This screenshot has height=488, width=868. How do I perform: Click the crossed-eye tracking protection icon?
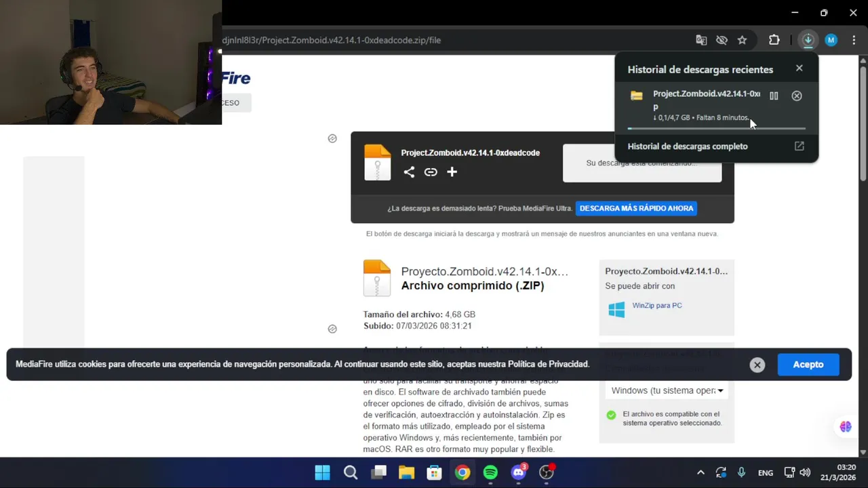pyautogui.click(x=722, y=40)
